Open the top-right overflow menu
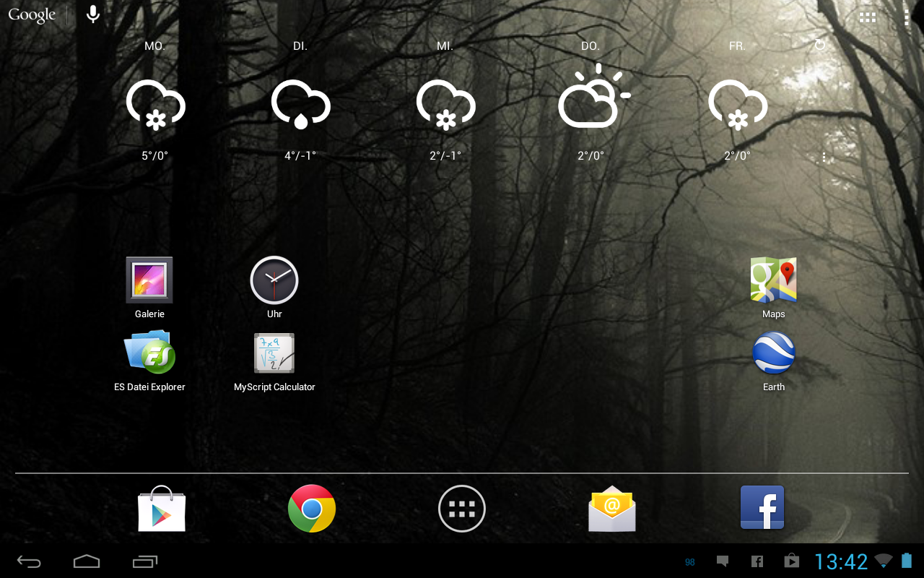Screen dimensions: 924x578 907,18
